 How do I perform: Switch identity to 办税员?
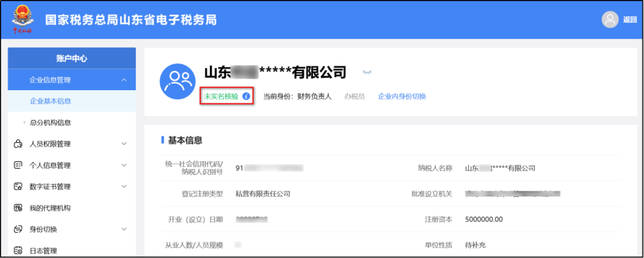pos(354,97)
